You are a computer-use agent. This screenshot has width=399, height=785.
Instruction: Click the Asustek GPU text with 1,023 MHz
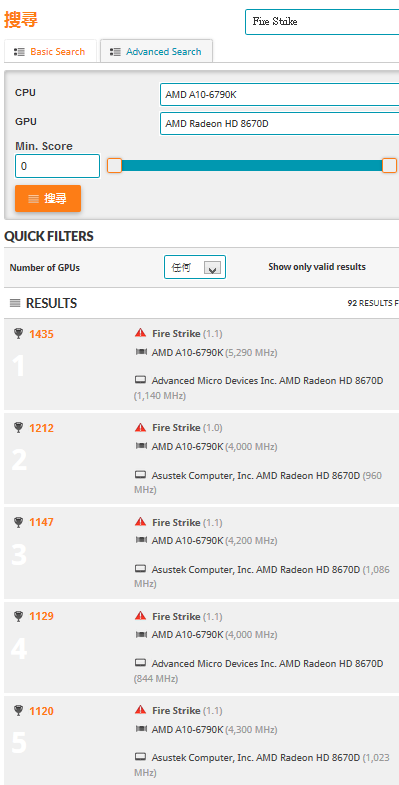[262, 765]
